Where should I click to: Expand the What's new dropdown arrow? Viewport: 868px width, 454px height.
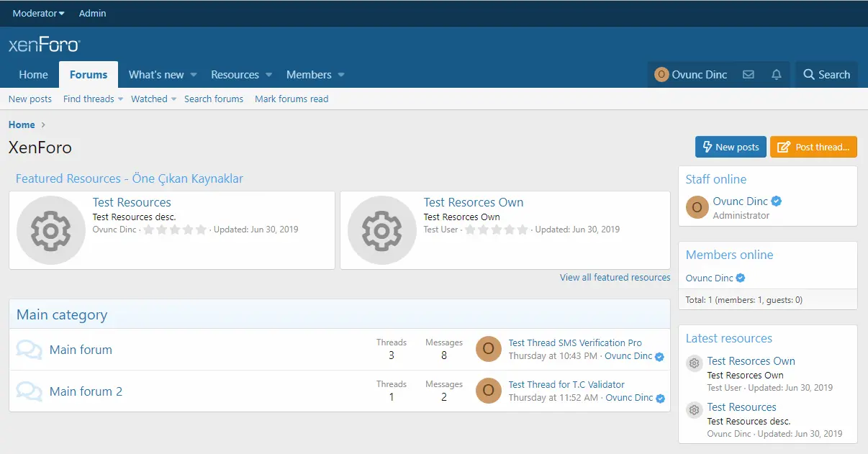194,75
